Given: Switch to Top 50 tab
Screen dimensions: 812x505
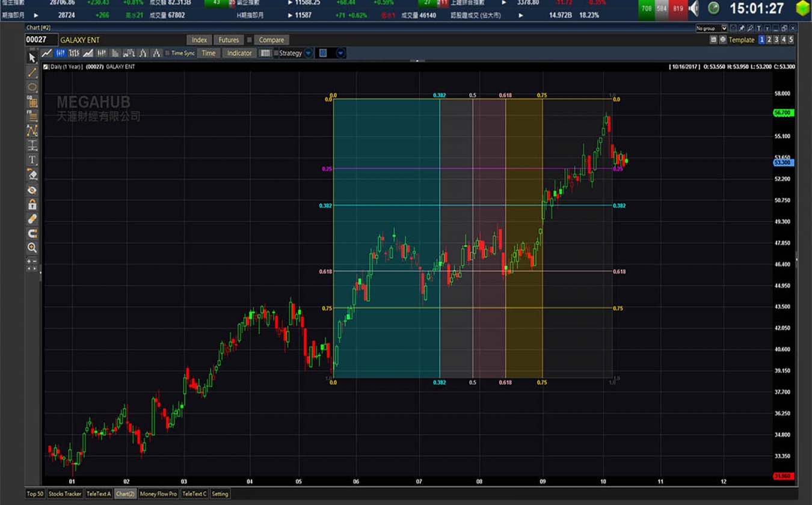Looking at the screenshot, I should (35, 494).
